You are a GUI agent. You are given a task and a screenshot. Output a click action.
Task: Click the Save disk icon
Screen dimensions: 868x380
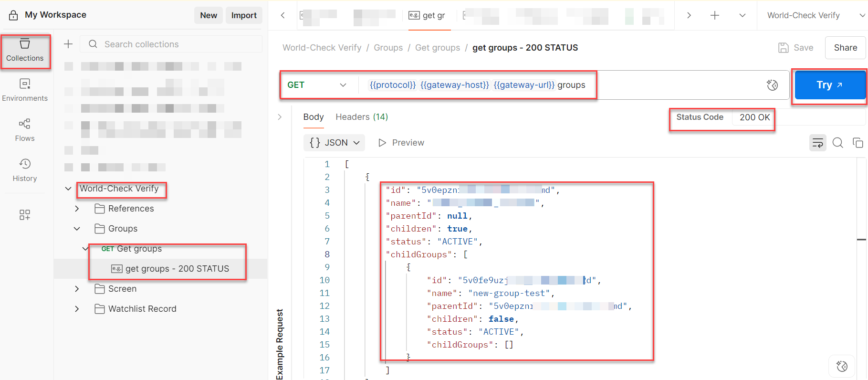click(784, 48)
